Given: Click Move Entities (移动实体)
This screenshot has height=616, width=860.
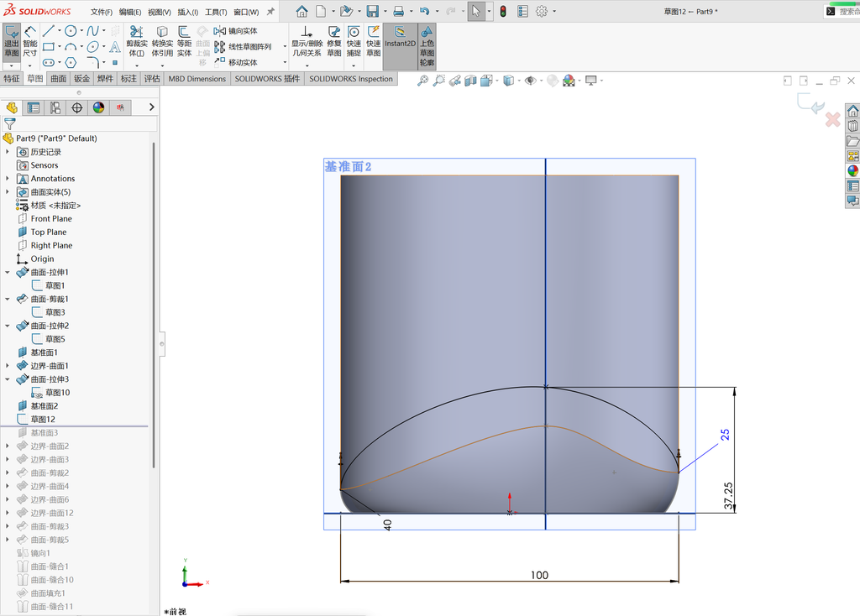Looking at the screenshot, I should (236, 62).
